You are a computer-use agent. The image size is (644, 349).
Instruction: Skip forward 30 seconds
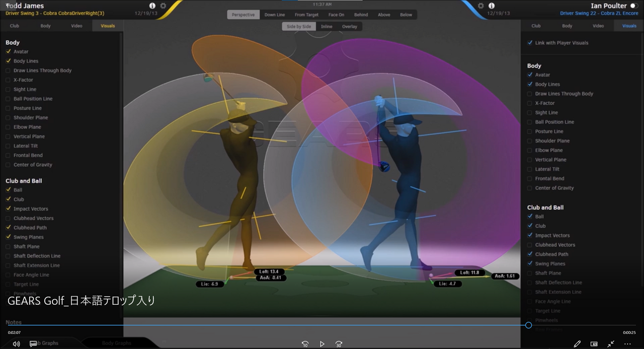click(x=339, y=344)
